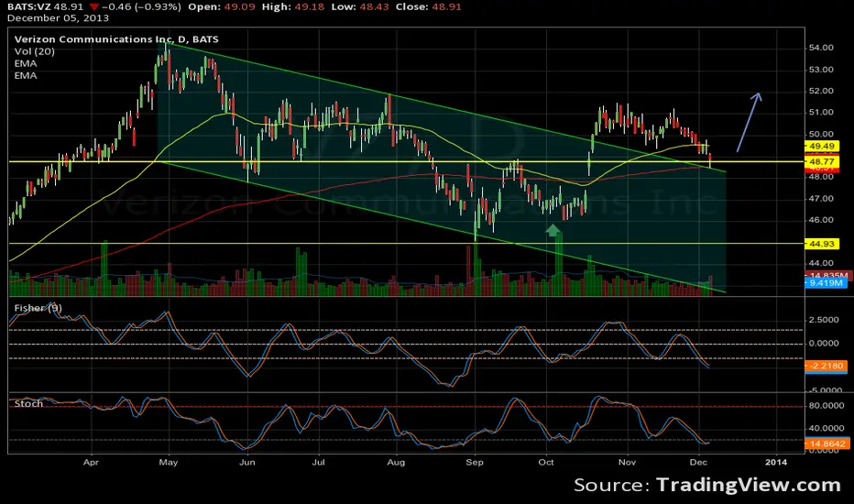Screen dimensions: 854x504
Task: Click the May label on time axis
Action: [x=169, y=462]
